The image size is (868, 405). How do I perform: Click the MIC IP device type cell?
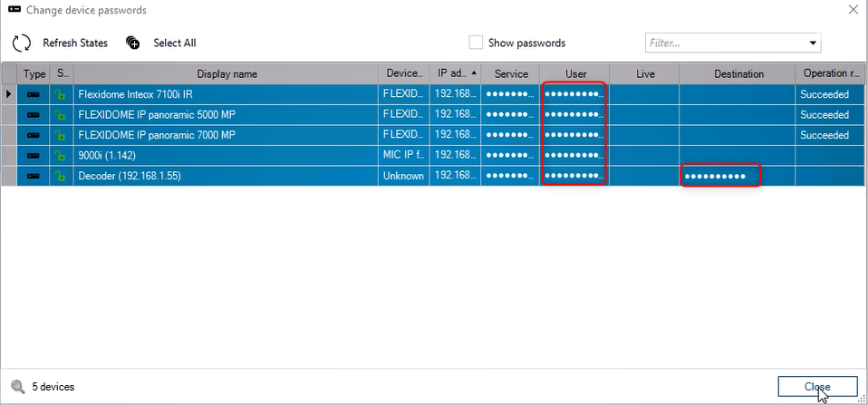pyautogui.click(x=404, y=156)
